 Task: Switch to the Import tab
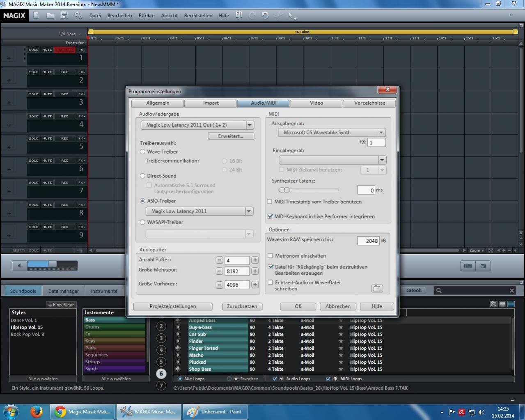(x=211, y=103)
